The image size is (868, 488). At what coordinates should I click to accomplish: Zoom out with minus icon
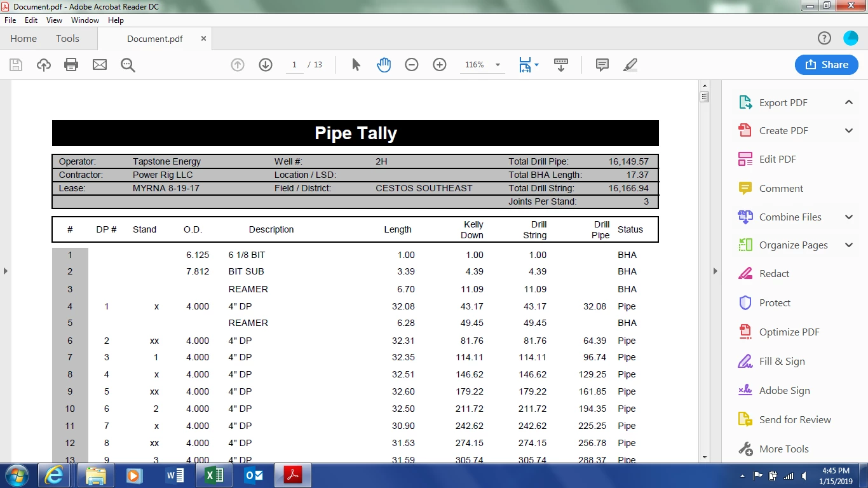[x=412, y=65]
